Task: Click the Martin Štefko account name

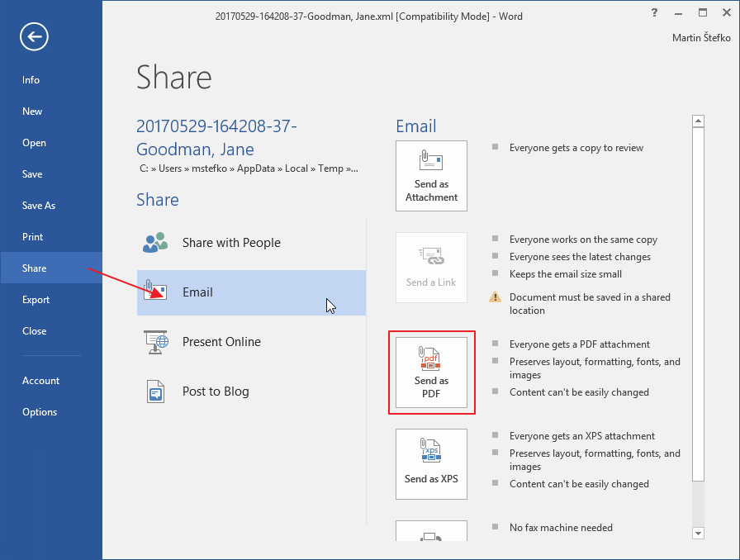Action: point(701,38)
